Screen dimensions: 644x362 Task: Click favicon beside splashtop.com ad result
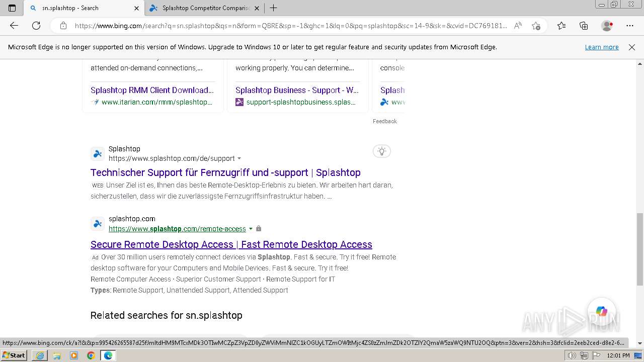pos(98,224)
